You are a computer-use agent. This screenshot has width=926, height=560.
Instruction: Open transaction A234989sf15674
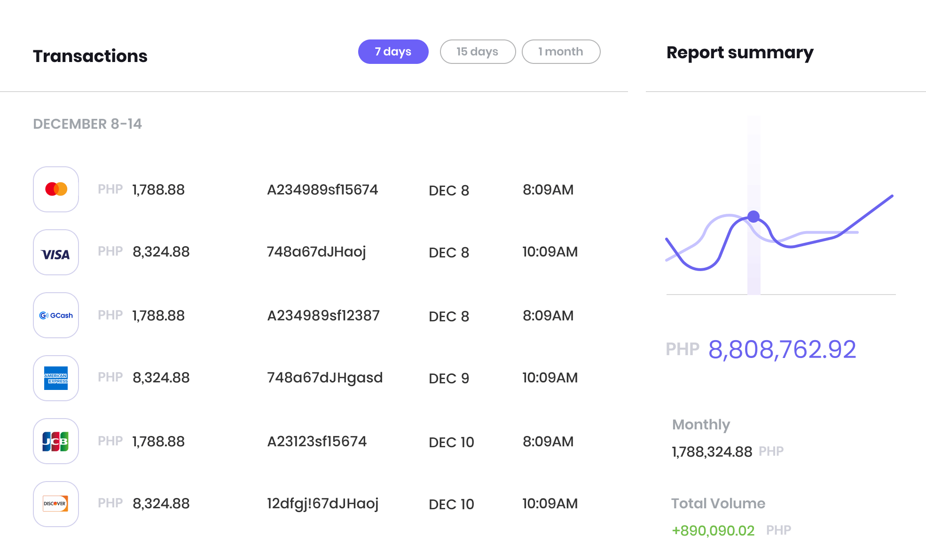pos(322,190)
